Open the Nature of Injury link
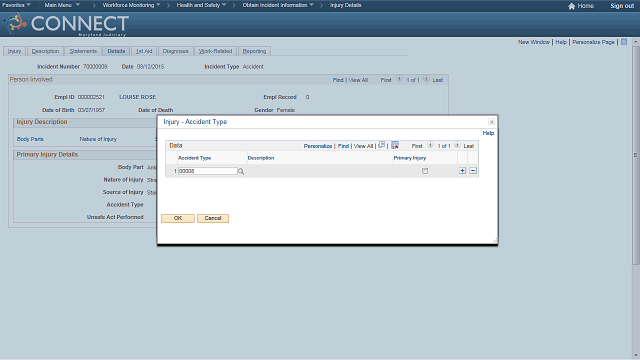This screenshot has width=640, height=360. click(98, 139)
